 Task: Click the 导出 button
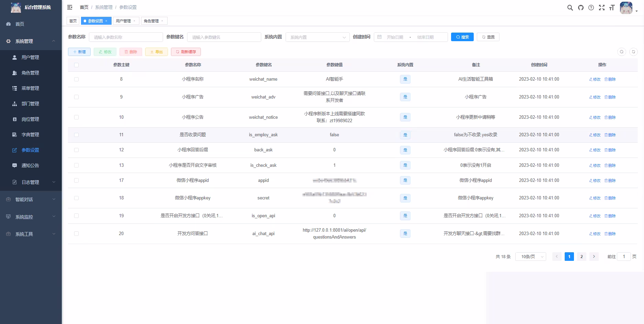157,52
